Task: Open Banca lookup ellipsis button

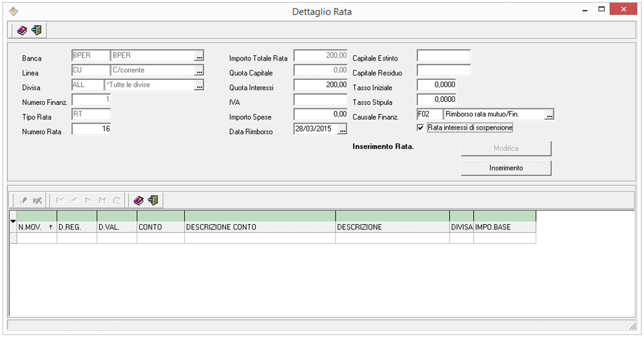Action: [x=199, y=56]
